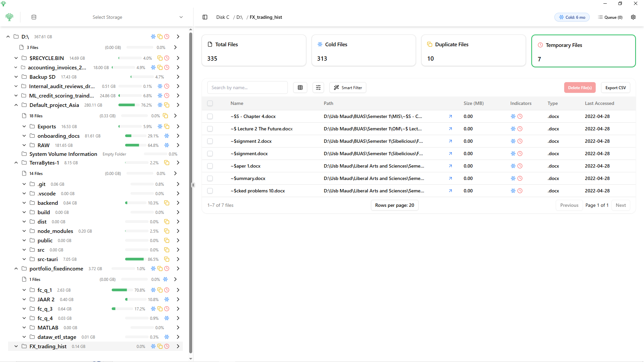Click the snowflake cold indicator on D:\ drive
644x362 pixels.
click(x=153, y=37)
